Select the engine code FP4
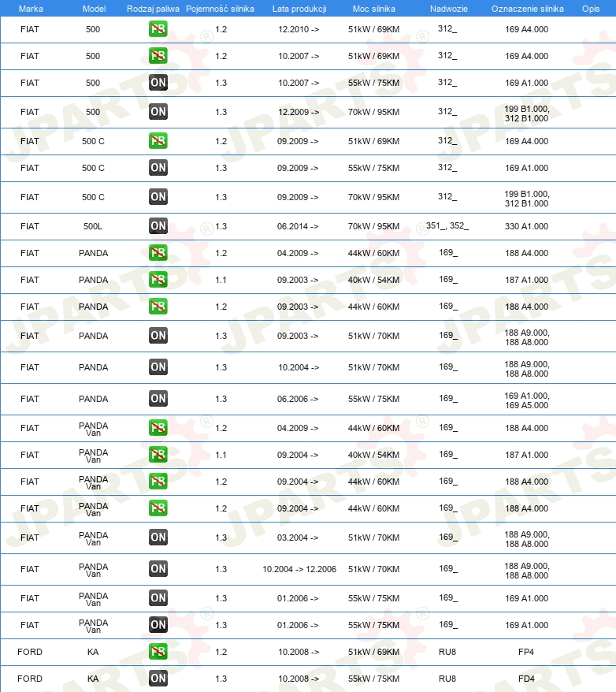The height and width of the screenshot is (692, 616). (x=526, y=652)
